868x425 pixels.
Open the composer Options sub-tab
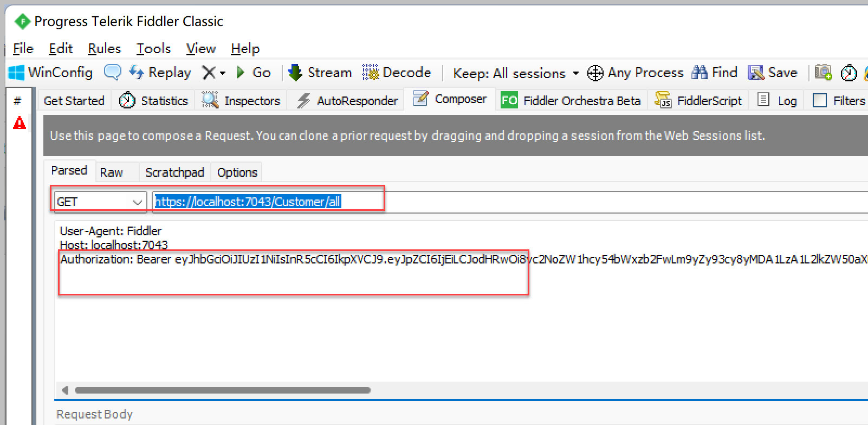[237, 172]
